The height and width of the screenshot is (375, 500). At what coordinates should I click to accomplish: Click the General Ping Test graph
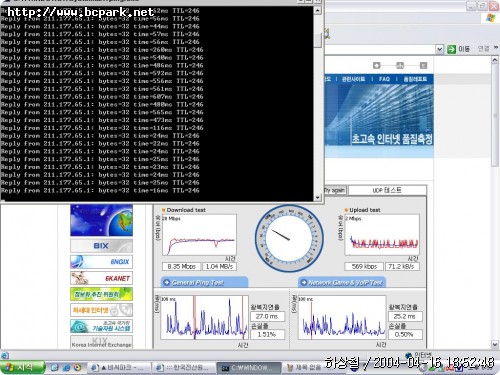(x=205, y=317)
